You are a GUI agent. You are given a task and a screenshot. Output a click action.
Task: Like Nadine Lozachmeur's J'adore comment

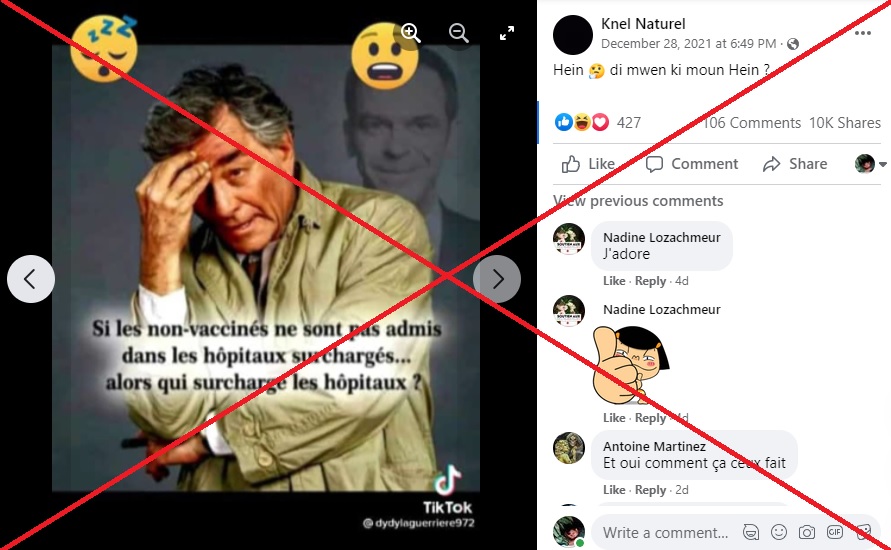pyautogui.click(x=614, y=281)
